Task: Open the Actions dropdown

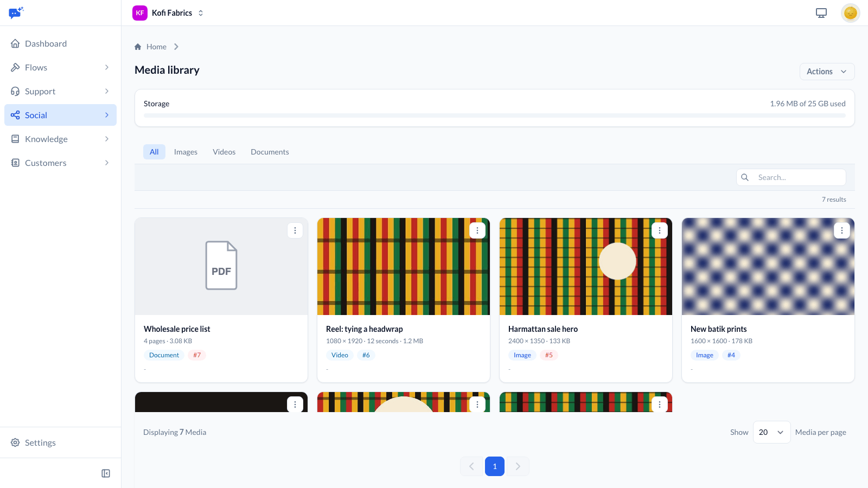Action: point(827,72)
